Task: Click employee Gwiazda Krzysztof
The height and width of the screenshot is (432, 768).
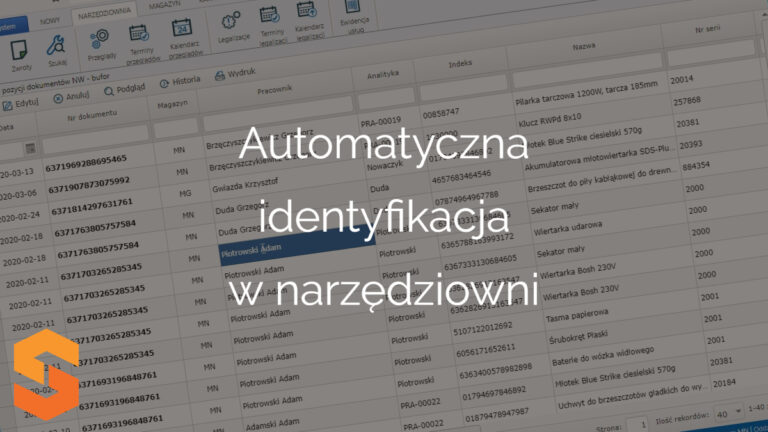Action: (x=245, y=185)
